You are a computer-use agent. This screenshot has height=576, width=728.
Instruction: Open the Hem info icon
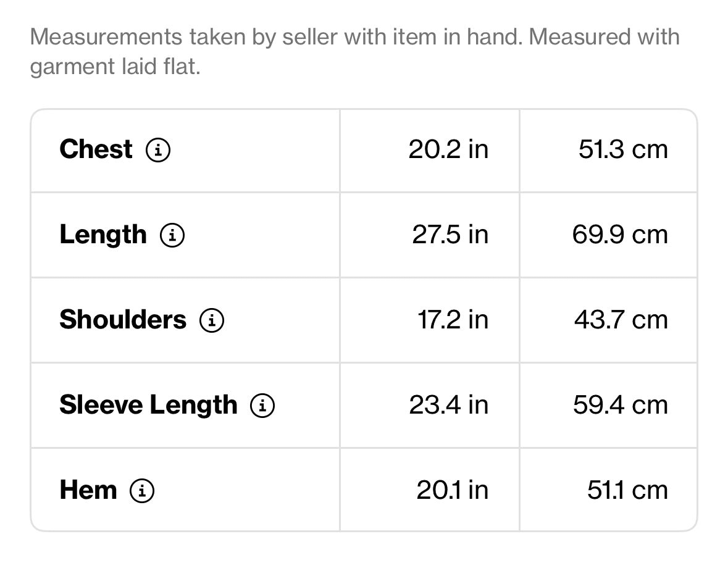click(141, 491)
